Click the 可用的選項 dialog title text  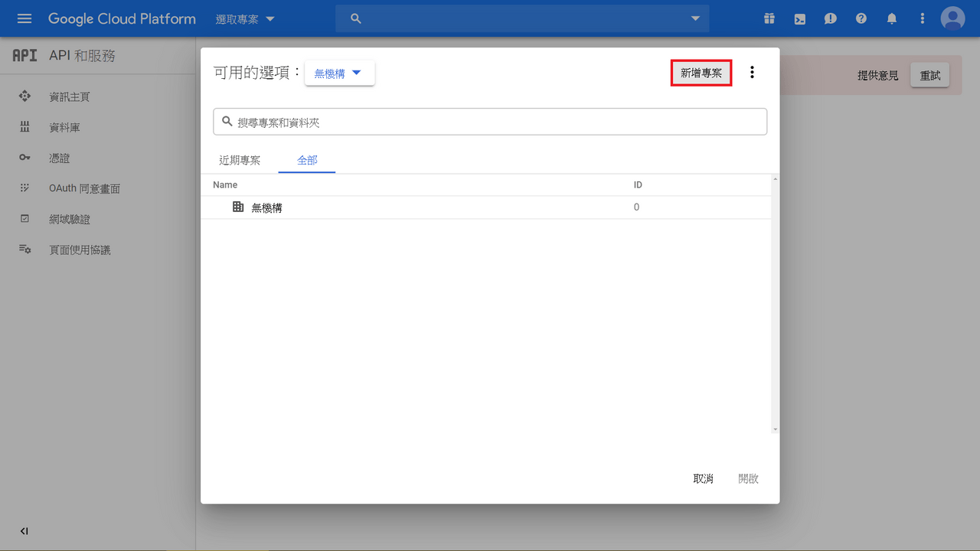click(256, 73)
